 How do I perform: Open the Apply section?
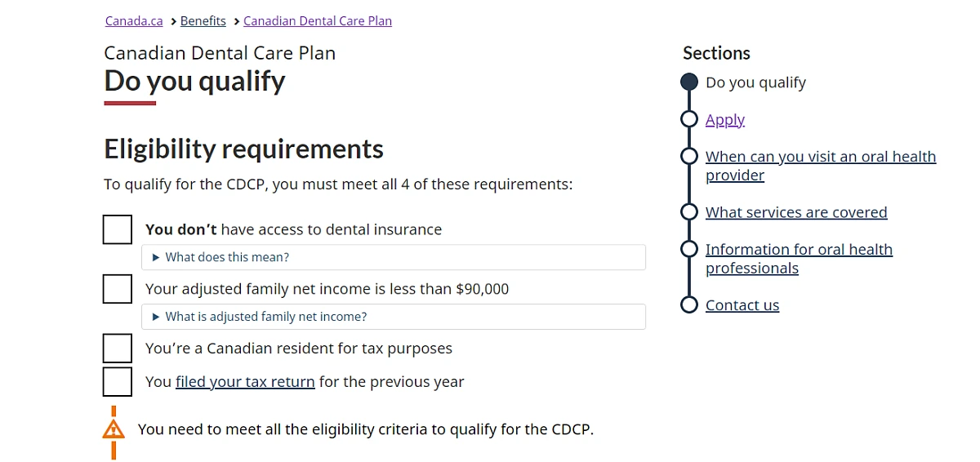pyautogui.click(x=725, y=120)
